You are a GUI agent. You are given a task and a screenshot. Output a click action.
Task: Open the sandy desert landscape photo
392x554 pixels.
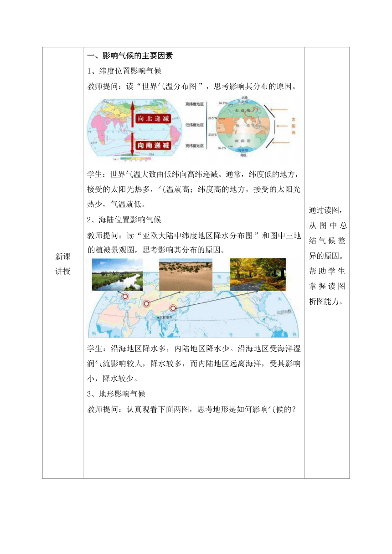pyautogui.click(x=186, y=275)
